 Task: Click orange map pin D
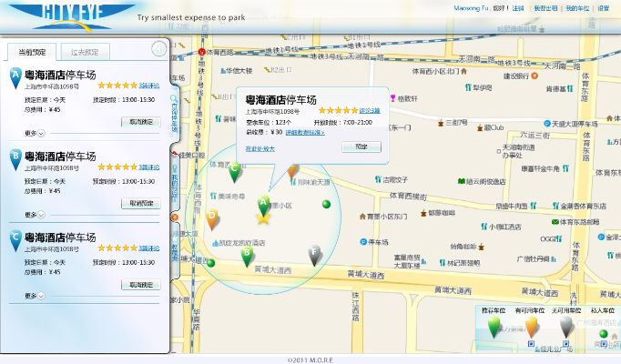click(212, 219)
